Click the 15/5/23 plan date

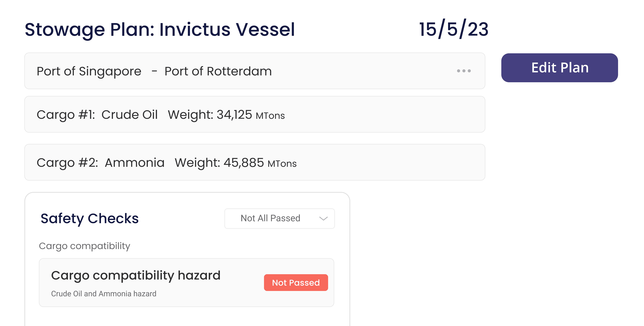453,30
